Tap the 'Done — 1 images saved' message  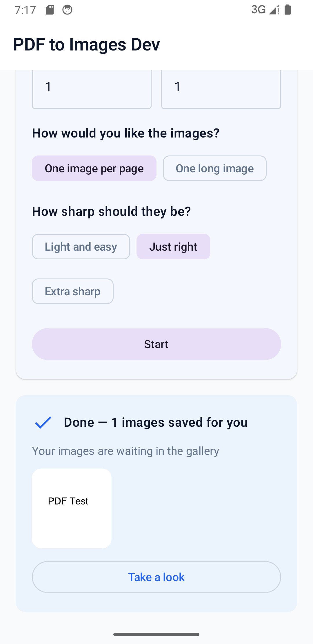(x=156, y=422)
